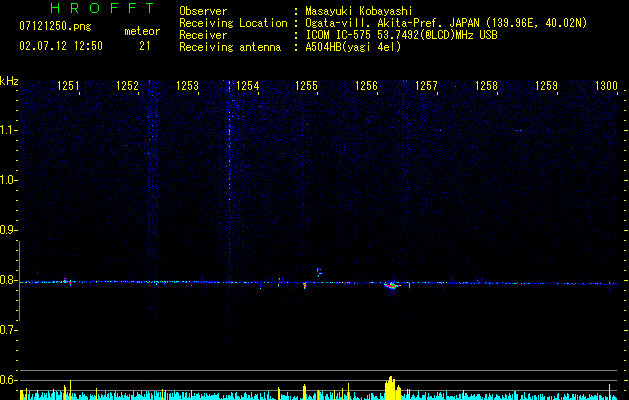
Task: Click the 1.1 kHz frequency label
Action: tap(7, 130)
